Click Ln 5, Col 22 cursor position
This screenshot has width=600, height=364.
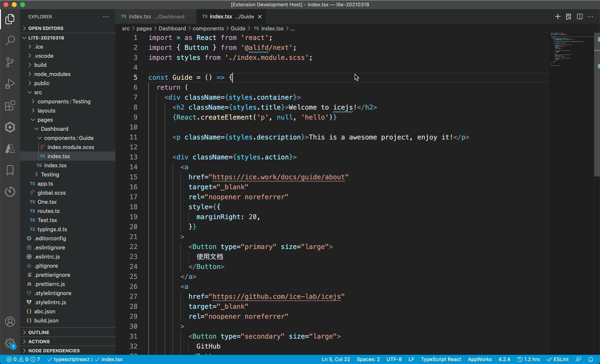click(x=336, y=359)
